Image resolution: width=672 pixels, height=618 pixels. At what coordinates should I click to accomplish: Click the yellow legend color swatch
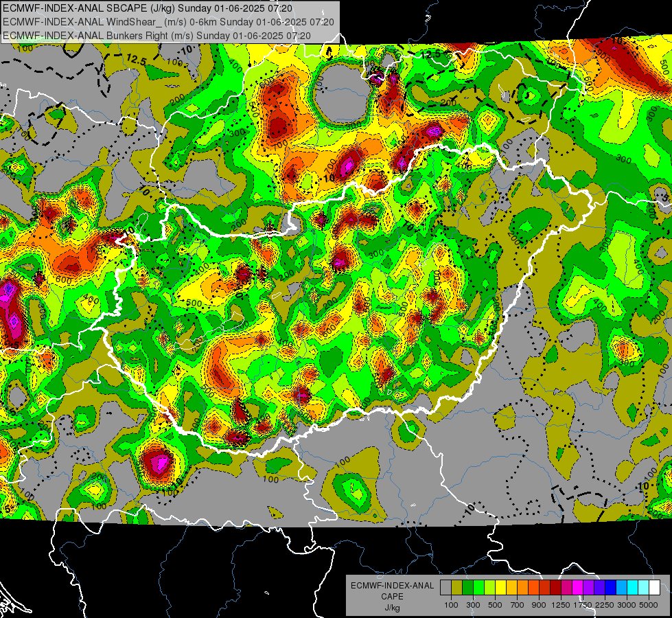(x=500, y=587)
